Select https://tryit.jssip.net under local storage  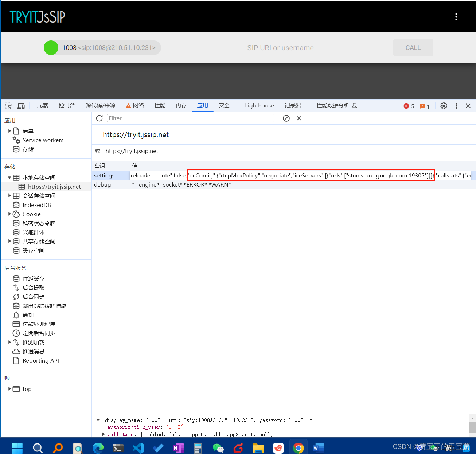tap(54, 187)
